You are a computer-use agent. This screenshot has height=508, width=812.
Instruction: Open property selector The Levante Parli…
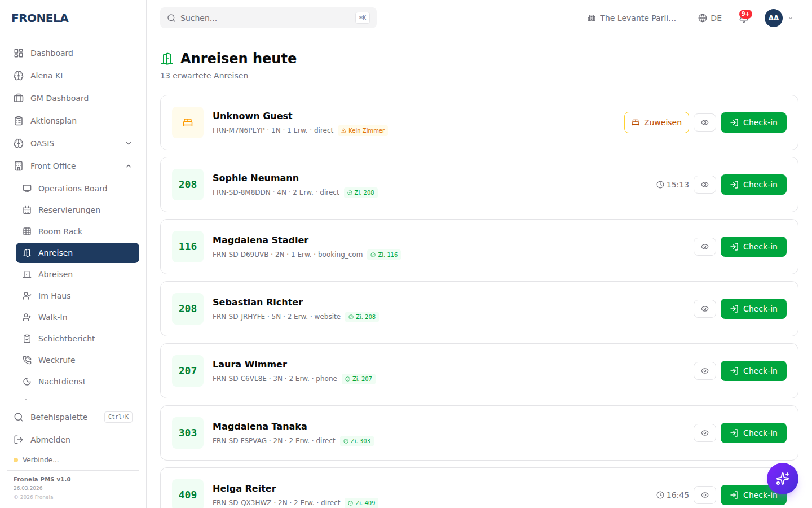(632, 18)
